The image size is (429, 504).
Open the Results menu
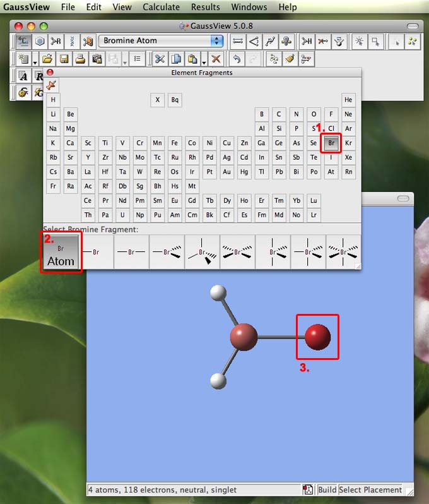pyautogui.click(x=206, y=7)
